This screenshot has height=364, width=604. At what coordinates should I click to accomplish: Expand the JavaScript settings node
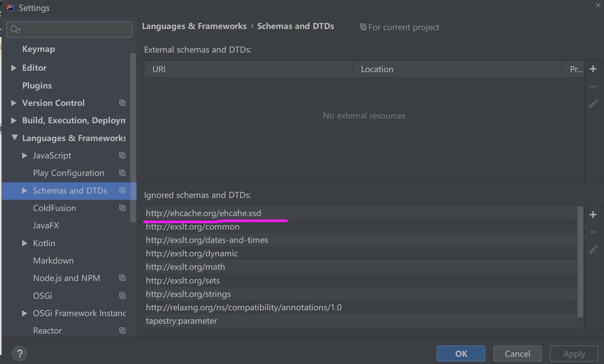coord(25,156)
